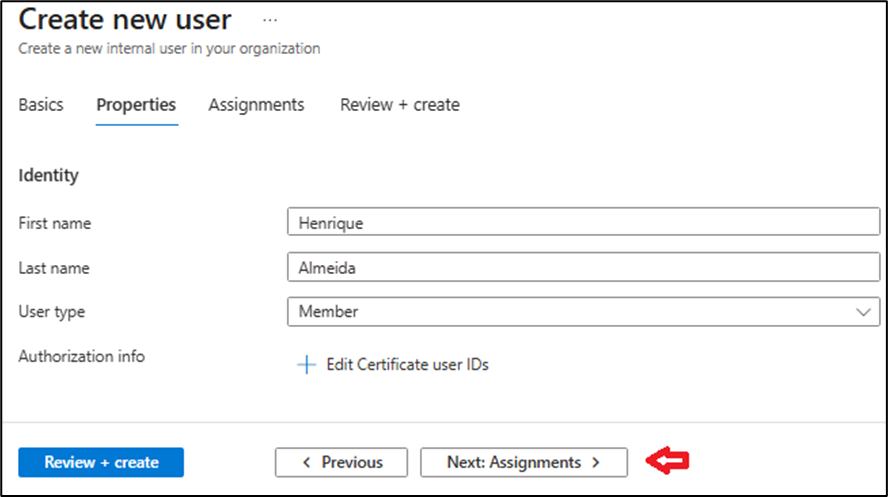
Task: Focus the First name field containing Henrique
Action: point(582,223)
